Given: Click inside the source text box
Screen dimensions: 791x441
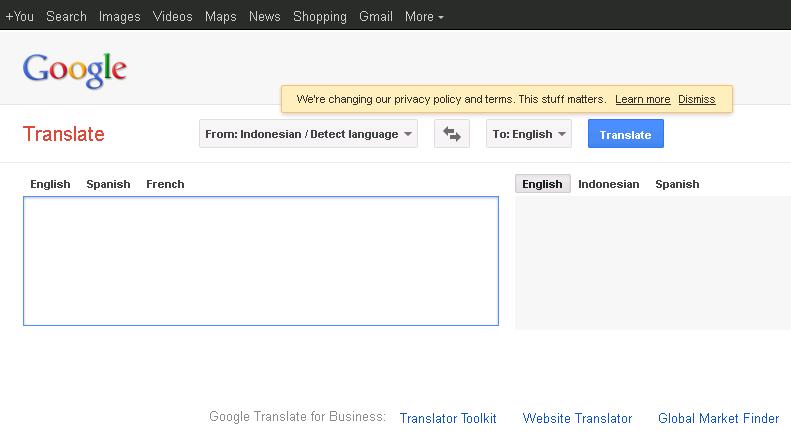Looking at the screenshot, I should click(261, 261).
